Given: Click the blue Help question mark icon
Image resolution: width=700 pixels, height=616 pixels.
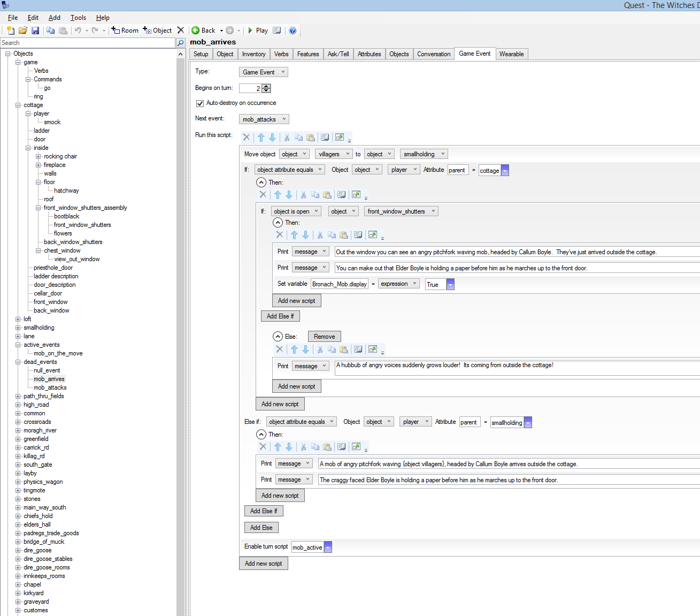Looking at the screenshot, I should pos(293,31).
